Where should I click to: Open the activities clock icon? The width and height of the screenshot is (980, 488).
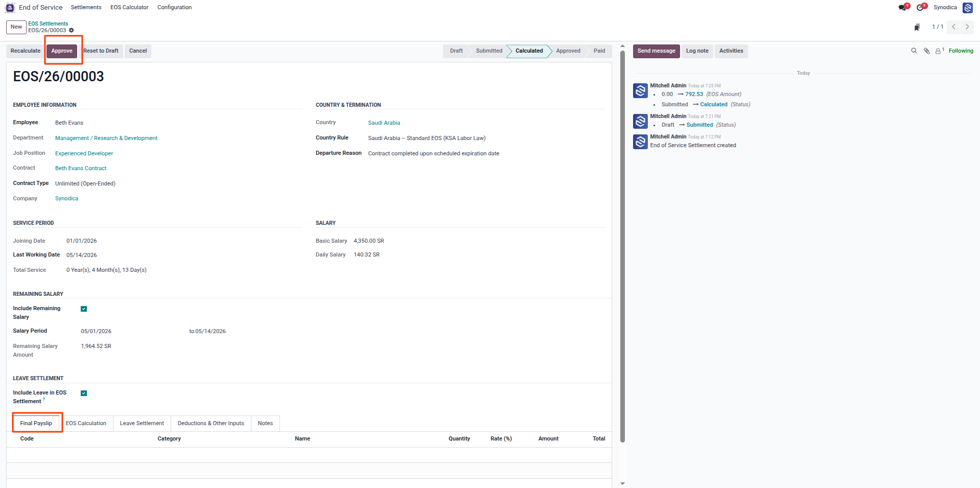[x=921, y=7]
